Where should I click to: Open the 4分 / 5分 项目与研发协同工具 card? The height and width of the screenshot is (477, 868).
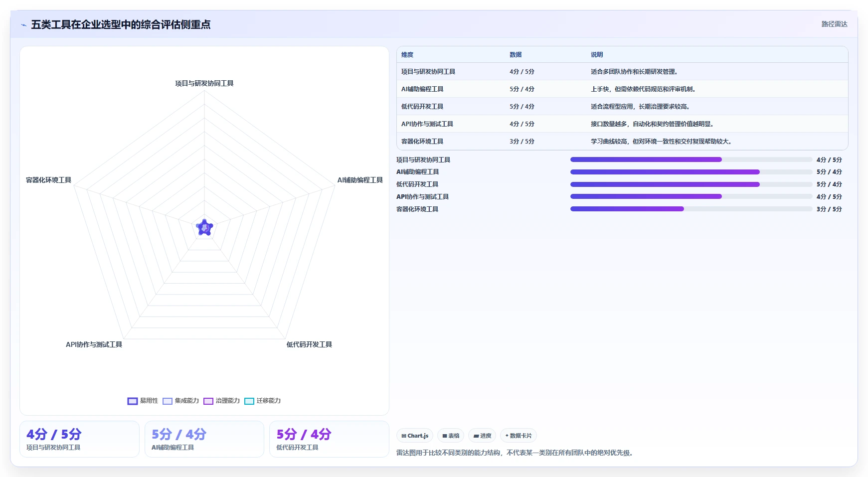[x=79, y=439]
